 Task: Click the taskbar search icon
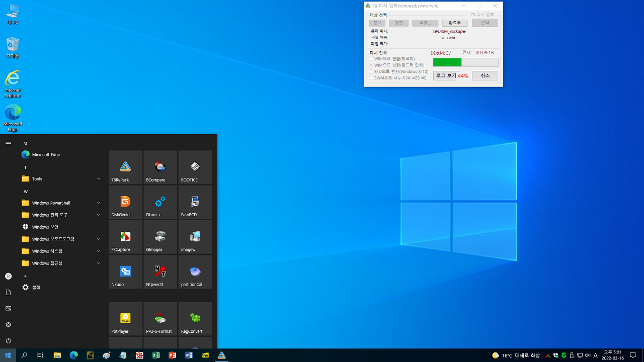(x=24, y=355)
